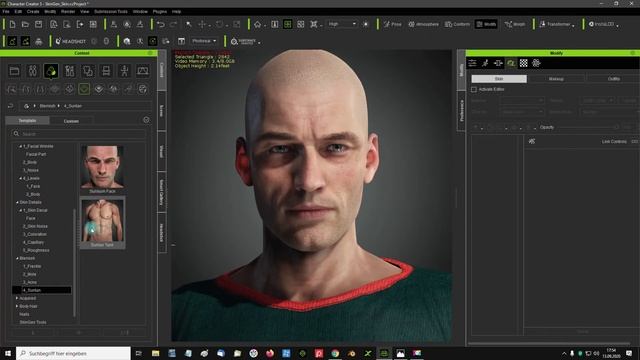The height and width of the screenshot is (360, 640).
Task: Click the Undo arrow icon
Action: [161, 24]
